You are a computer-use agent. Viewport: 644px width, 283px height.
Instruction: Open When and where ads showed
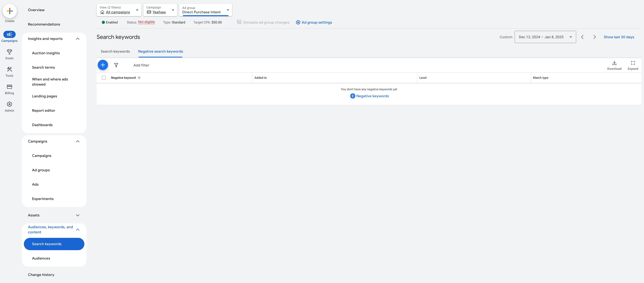[x=50, y=82]
